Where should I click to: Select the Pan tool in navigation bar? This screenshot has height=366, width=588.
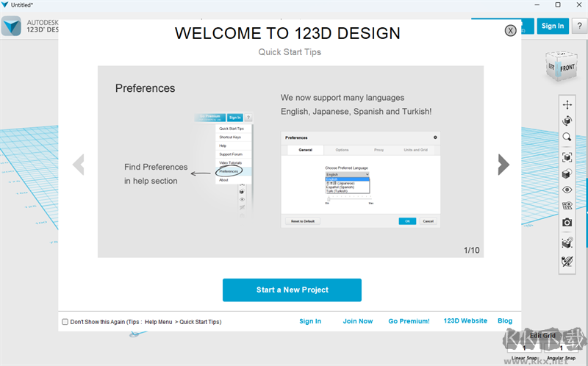567,104
